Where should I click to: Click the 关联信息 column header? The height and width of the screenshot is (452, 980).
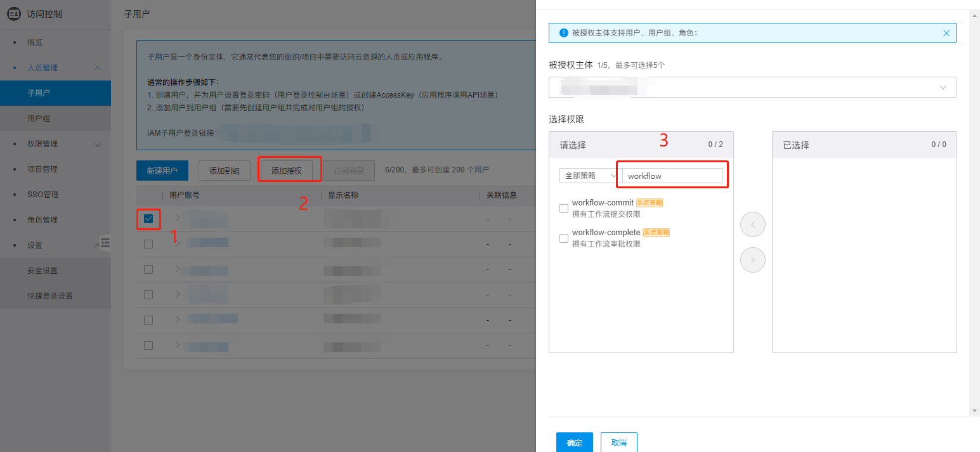[502, 195]
